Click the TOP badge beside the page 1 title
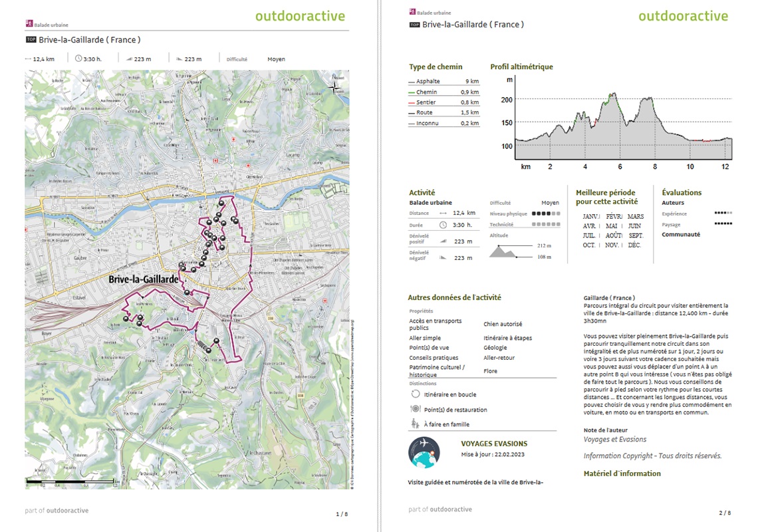This screenshot has height=532, width=758. coord(31,40)
